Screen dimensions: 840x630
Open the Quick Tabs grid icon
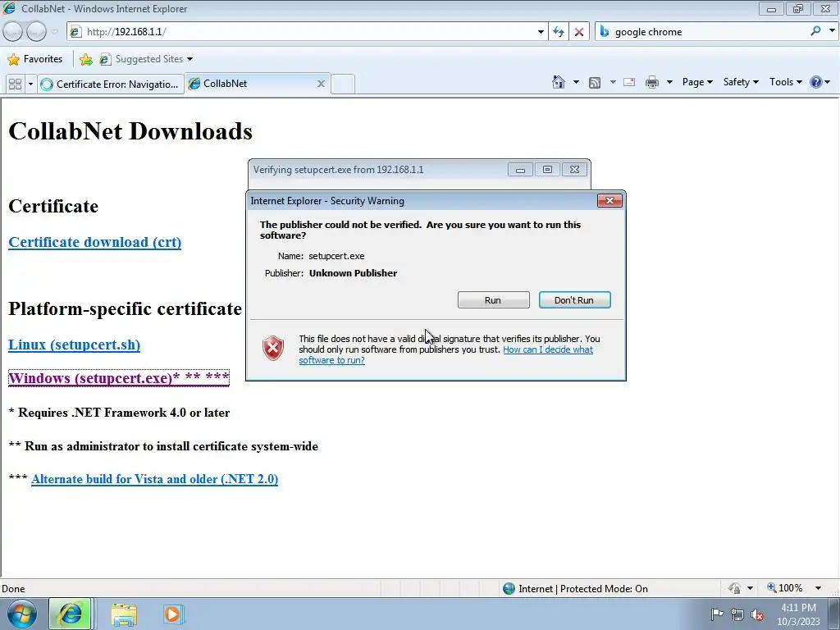[x=15, y=84]
